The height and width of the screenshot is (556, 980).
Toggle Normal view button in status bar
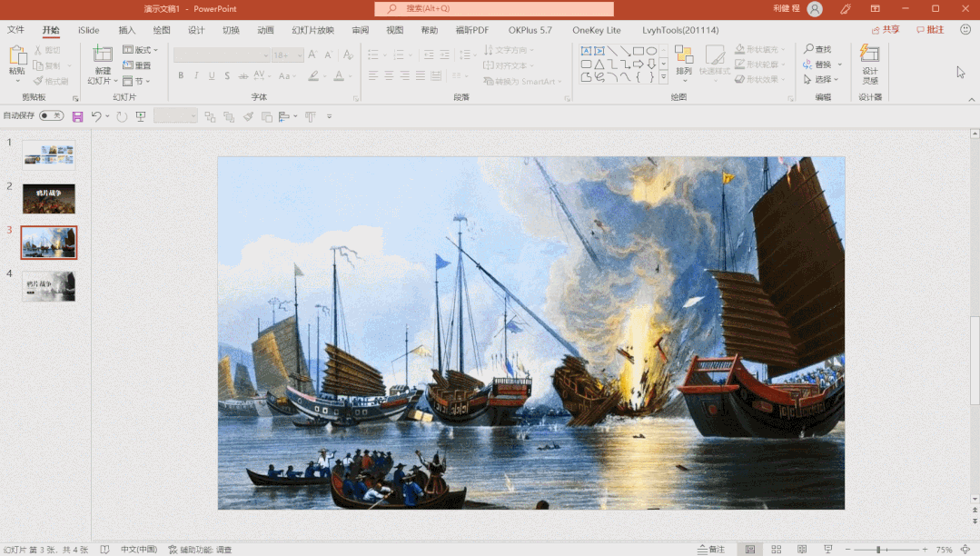click(750, 549)
